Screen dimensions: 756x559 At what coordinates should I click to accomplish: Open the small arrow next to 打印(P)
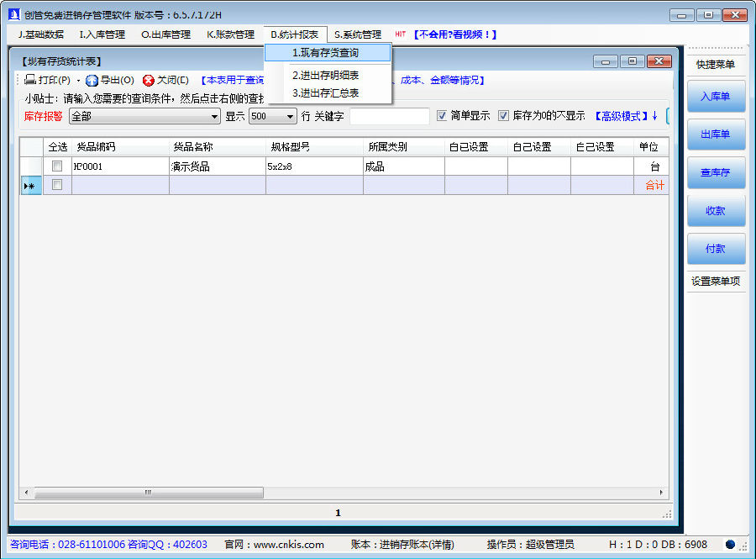[x=78, y=81]
